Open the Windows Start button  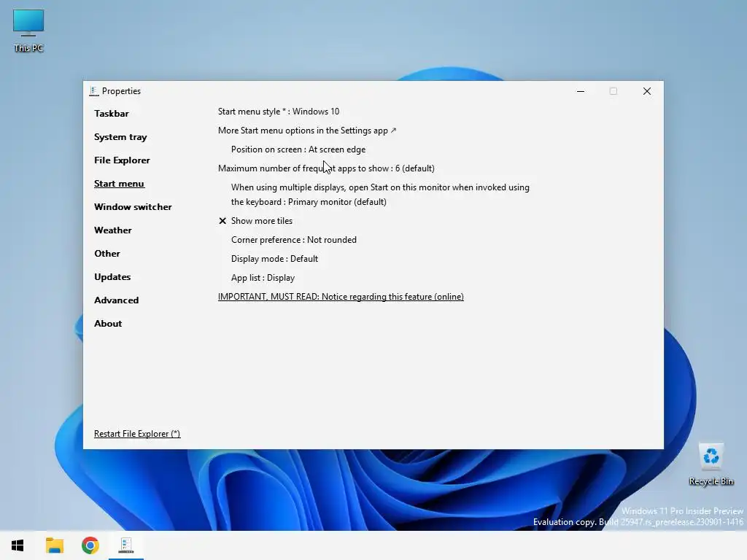[x=18, y=545]
